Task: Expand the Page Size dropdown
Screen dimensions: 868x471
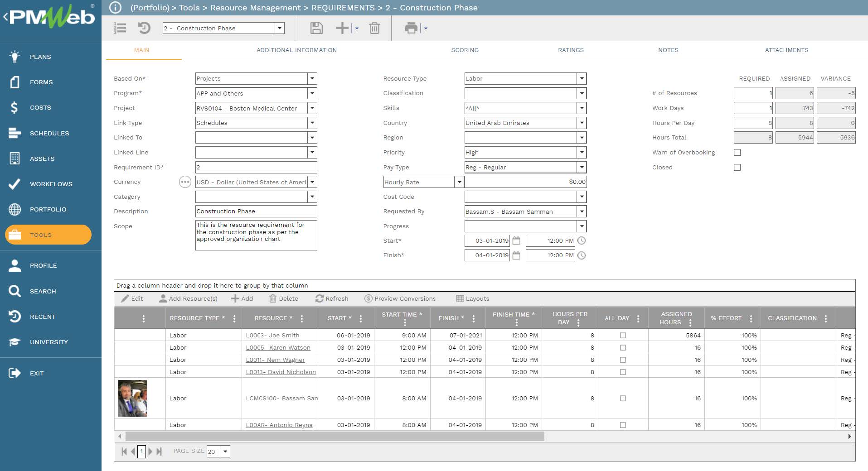Action: pos(225,452)
